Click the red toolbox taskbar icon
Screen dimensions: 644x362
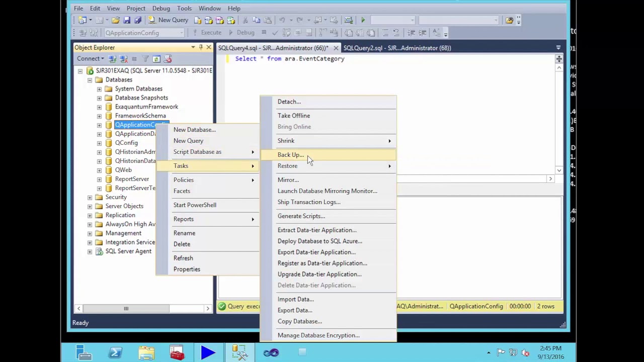click(177, 352)
